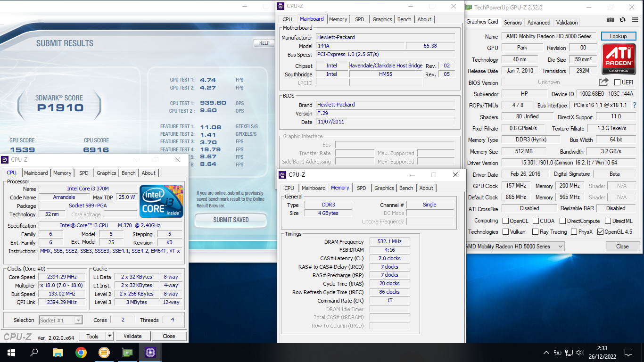Click the BIOS date 11/07/2011 field
644x362 pixels.
point(385,122)
